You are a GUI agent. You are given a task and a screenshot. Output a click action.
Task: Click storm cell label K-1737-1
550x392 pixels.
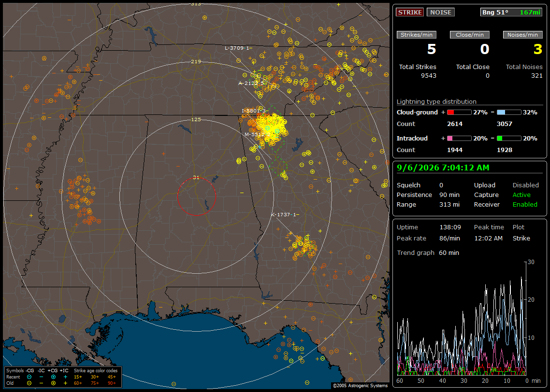click(284, 214)
